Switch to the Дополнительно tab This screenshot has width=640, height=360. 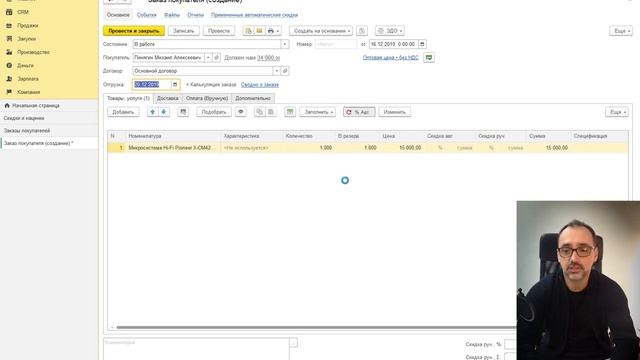tap(253, 98)
